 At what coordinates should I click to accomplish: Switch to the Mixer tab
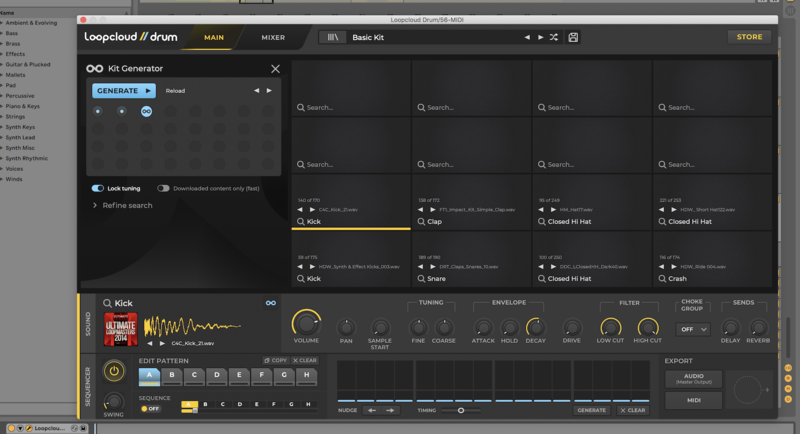click(x=273, y=38)
